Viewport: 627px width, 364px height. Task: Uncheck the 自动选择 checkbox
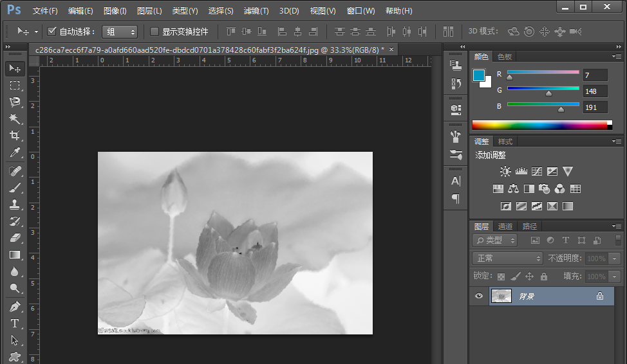[x=52, y=32]
